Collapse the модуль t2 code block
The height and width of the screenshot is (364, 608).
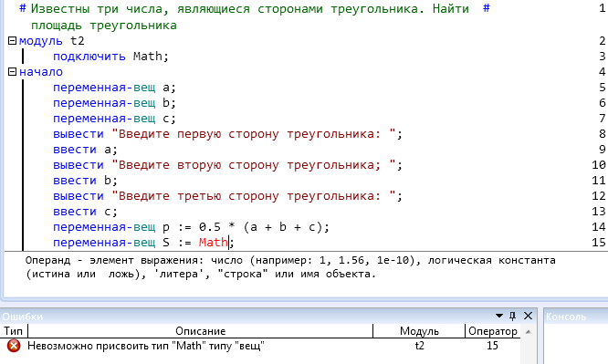(x=13, y=41)
